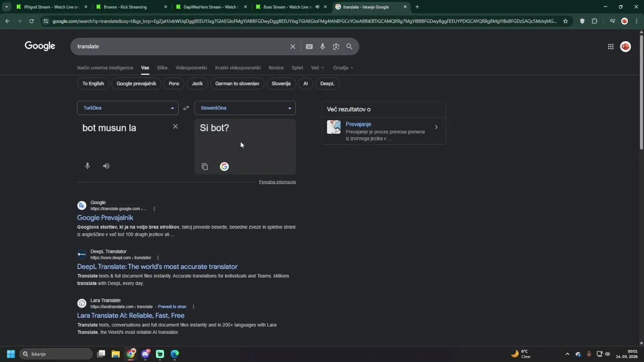
Task: Select the 'DeepL' suggestion chip
Action: pyautogui.click(x=327, y=83)
